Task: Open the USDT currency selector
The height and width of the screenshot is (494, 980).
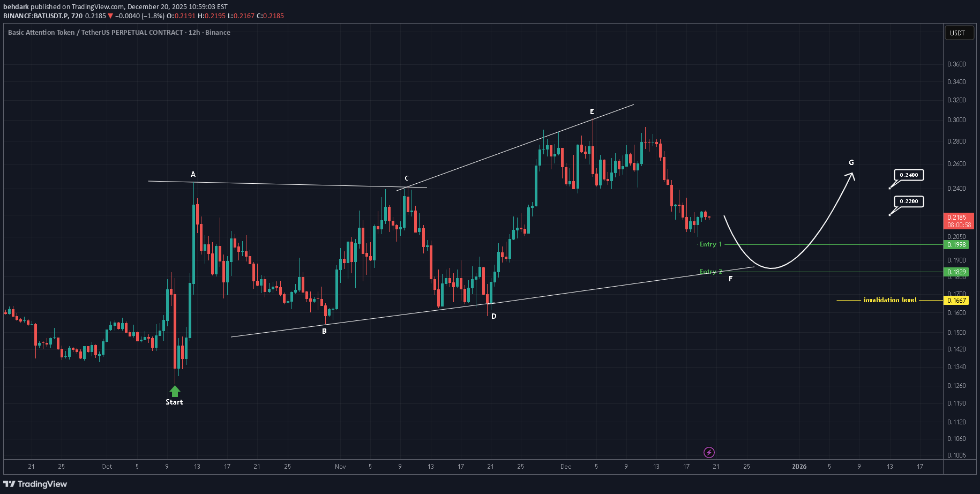Action: (x=957, y=33)
